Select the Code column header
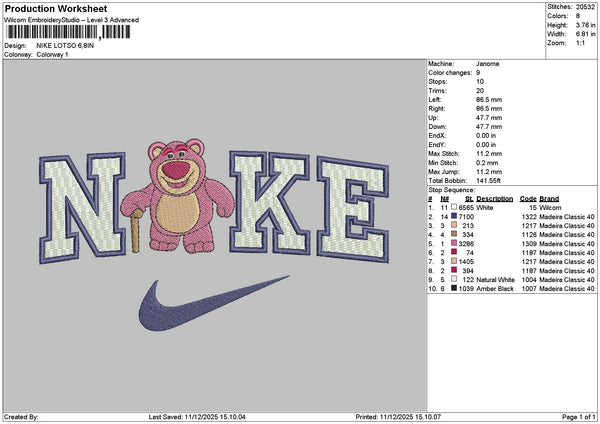The image size is (600, 424). pos(528,199)
